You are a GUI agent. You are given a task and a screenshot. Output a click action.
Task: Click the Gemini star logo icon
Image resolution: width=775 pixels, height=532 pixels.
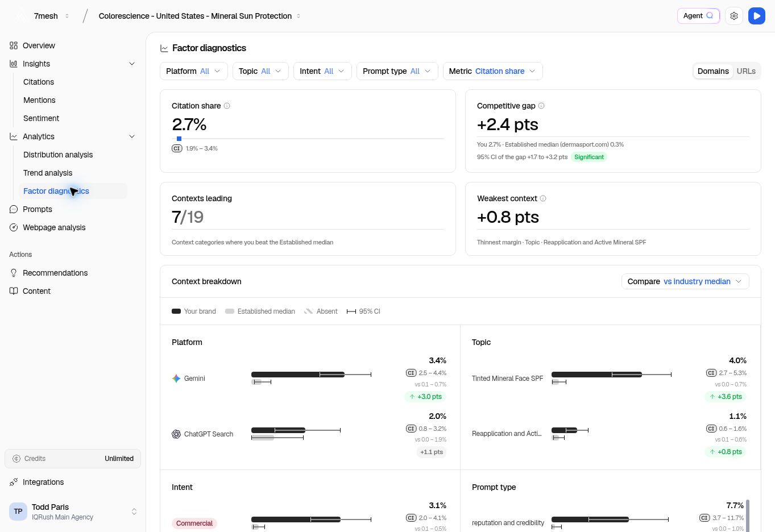(x=176, y=379)
